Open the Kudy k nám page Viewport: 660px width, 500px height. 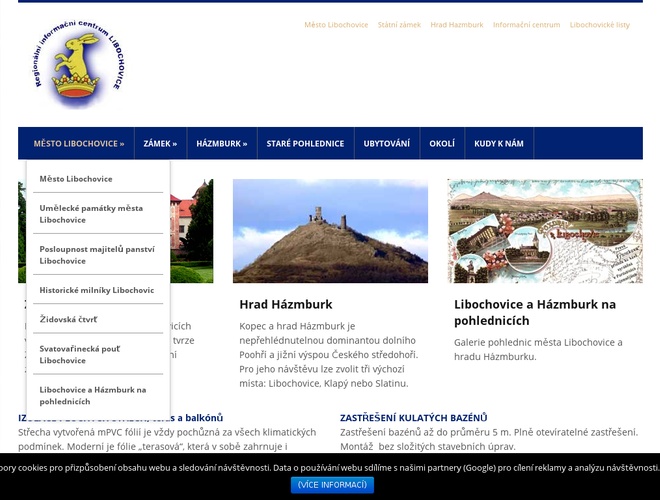click(498, 143)
